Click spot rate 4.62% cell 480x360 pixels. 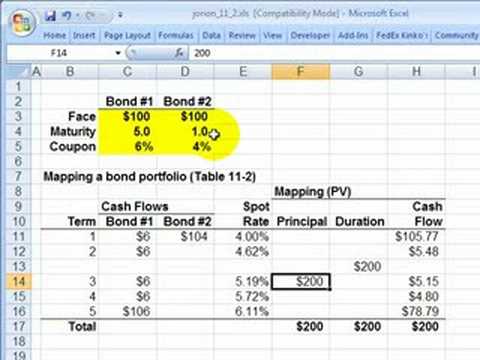pyautogui.click(x=243, y=251)
